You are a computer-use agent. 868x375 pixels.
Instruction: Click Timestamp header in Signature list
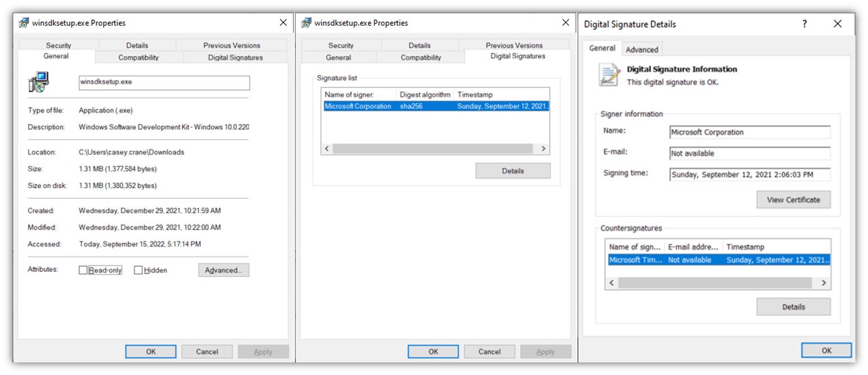(x=502, y=94)
